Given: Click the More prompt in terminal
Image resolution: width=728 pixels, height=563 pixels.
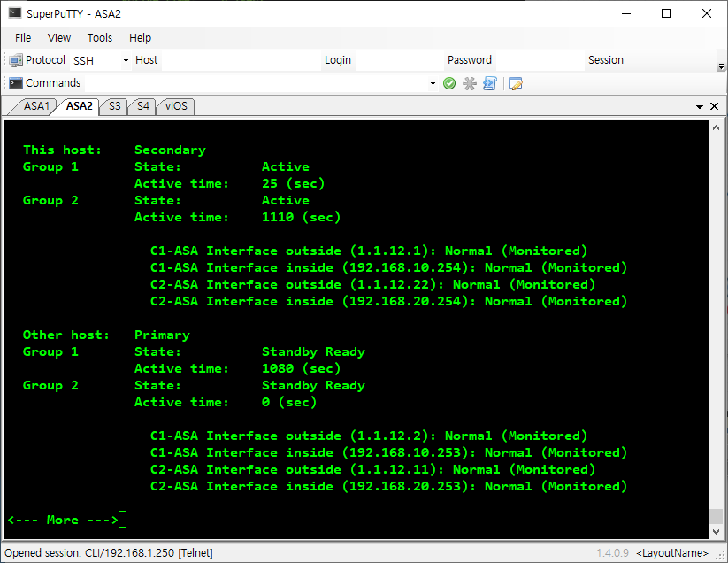Looking at the screenshot, I should (x=63, y=520).
